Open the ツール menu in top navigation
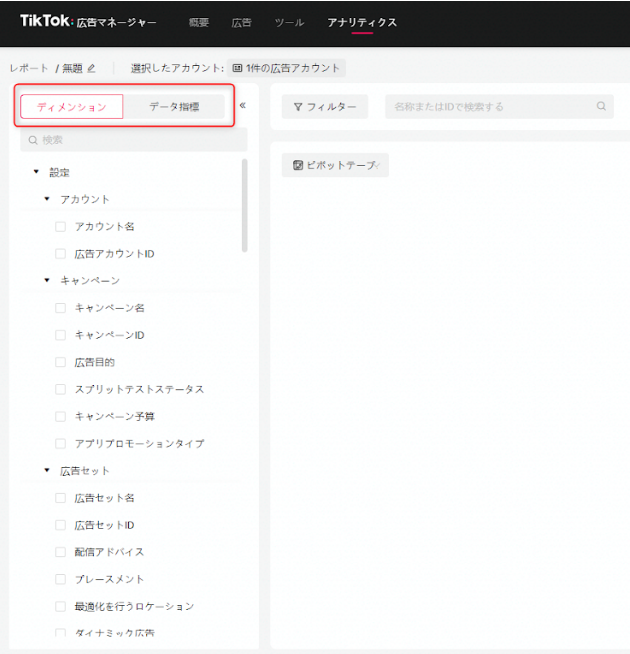 tap(289, 22)
